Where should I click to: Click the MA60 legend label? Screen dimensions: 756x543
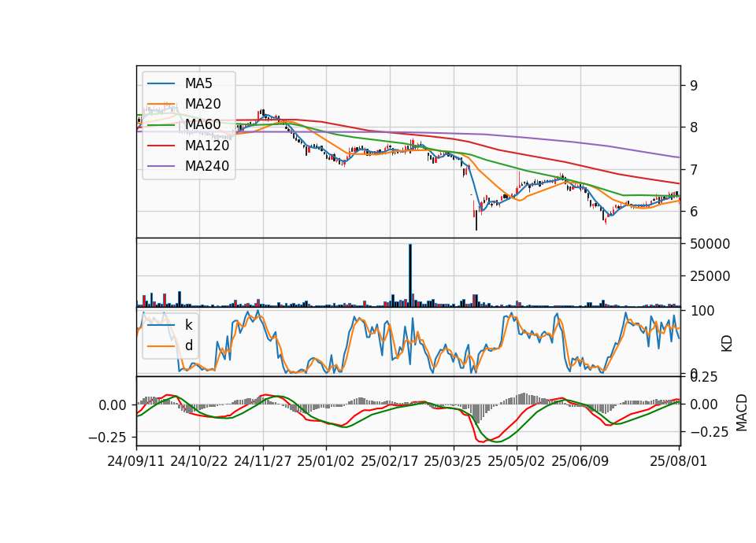point(202,125)
